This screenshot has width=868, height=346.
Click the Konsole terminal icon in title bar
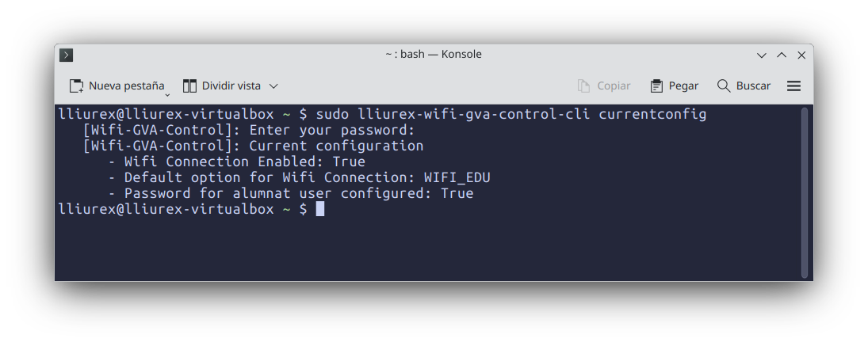[x=67, y=55]
